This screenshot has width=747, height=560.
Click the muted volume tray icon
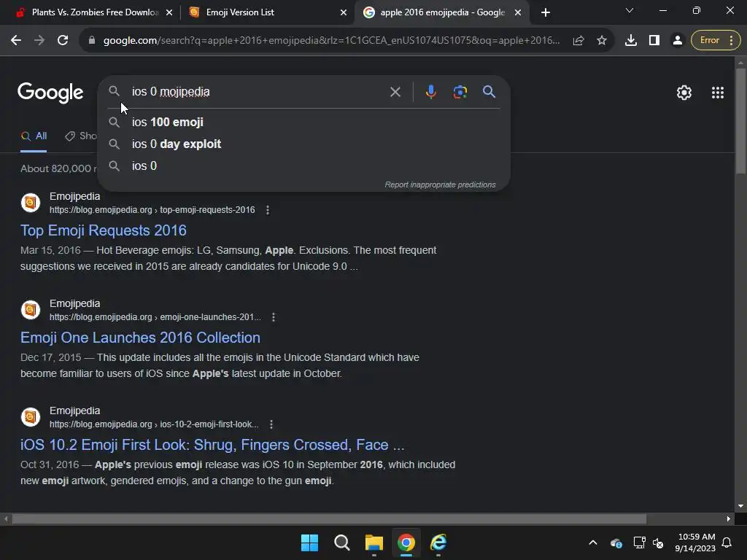point(658,542)
